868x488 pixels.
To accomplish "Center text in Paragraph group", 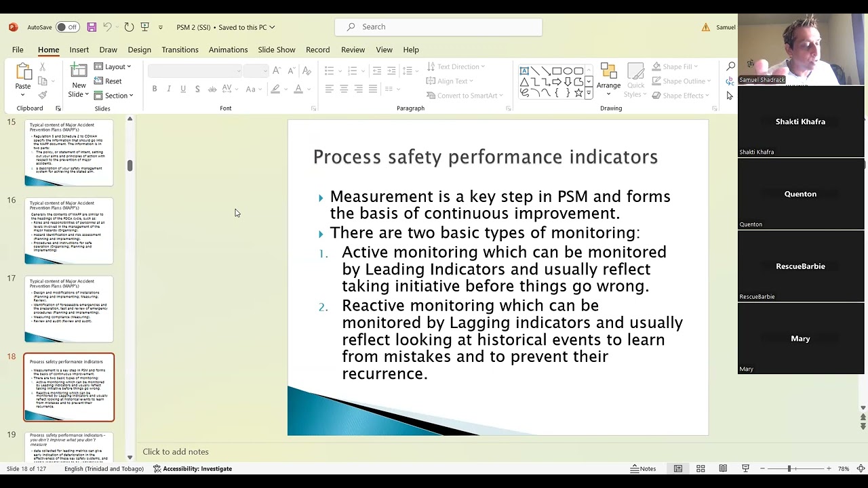I will point(344,89).
